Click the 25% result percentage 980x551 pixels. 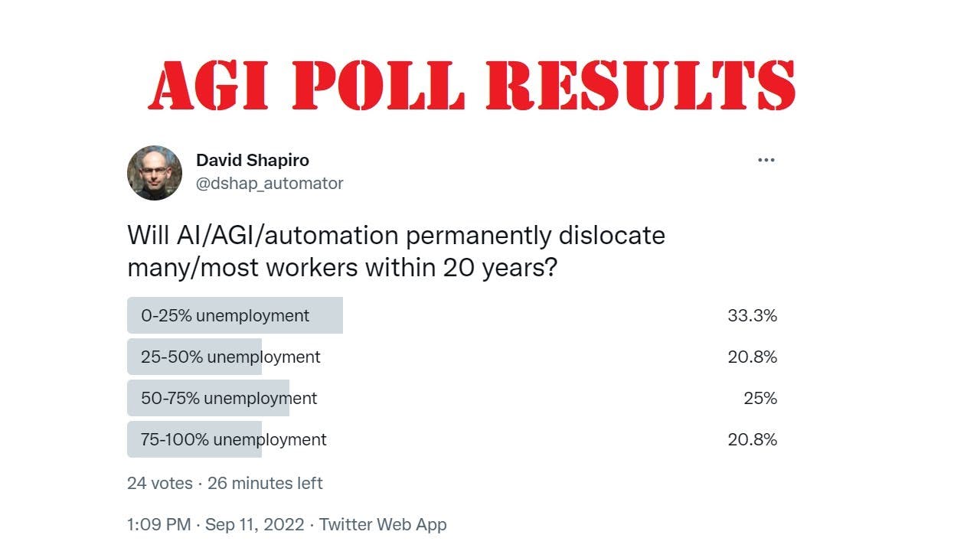pyautogui.click(x=764, y=397)
